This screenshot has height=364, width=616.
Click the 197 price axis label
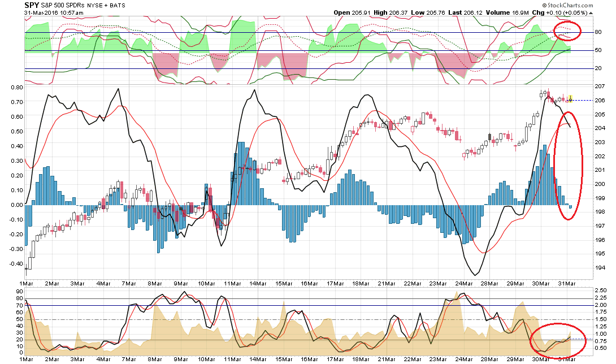(600, 226)
